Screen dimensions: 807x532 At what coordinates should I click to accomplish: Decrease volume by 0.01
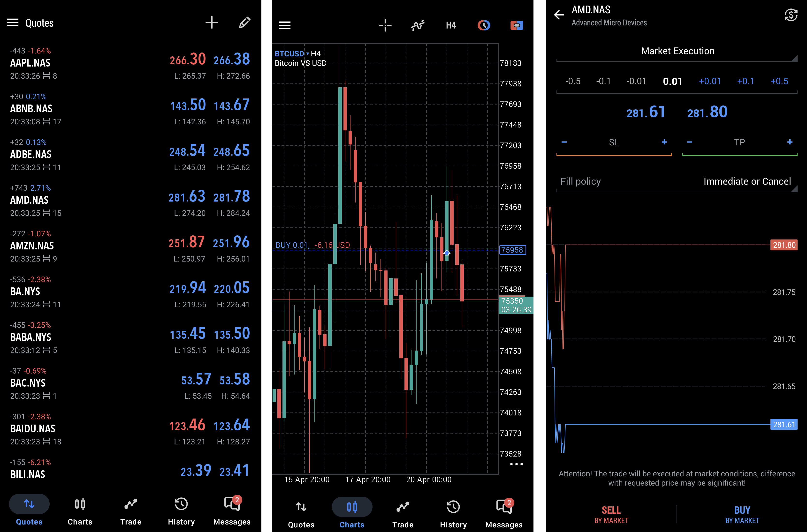coord(636,82)
